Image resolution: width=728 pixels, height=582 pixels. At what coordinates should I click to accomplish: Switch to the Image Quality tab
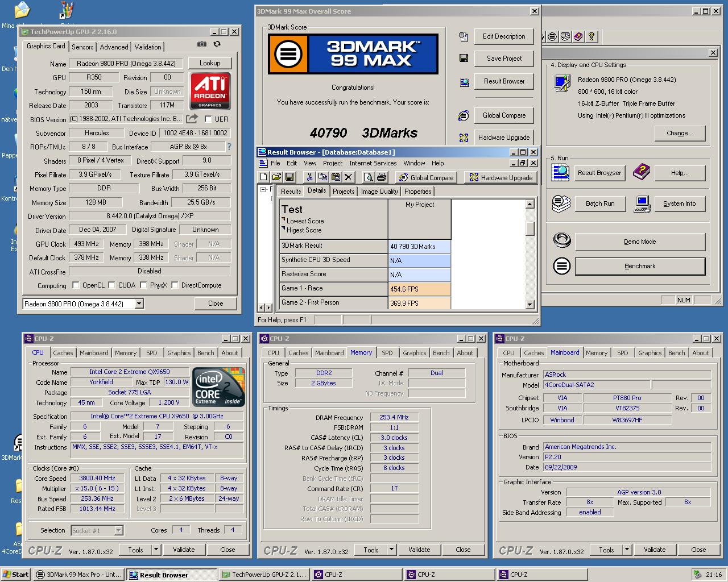pos(379,192)
